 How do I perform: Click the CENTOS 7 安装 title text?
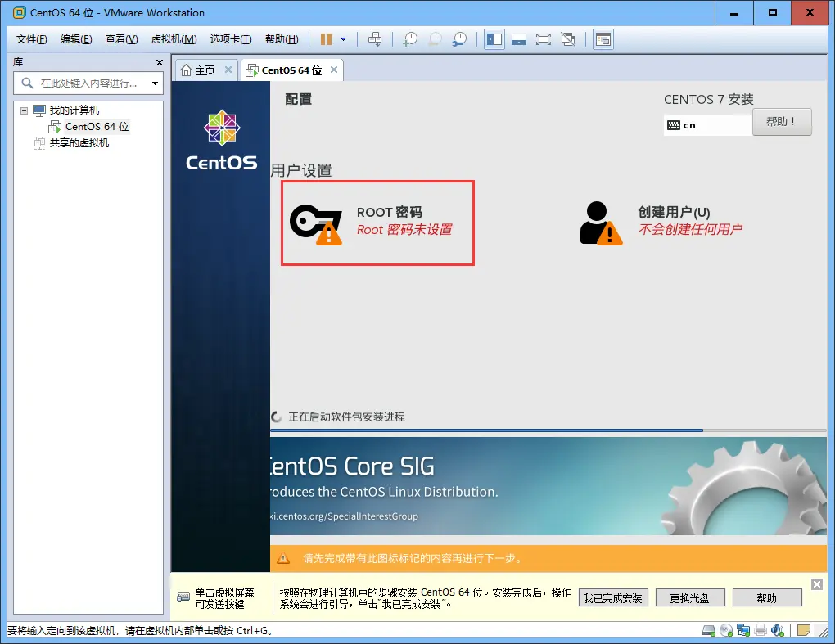tap(708, 100)
